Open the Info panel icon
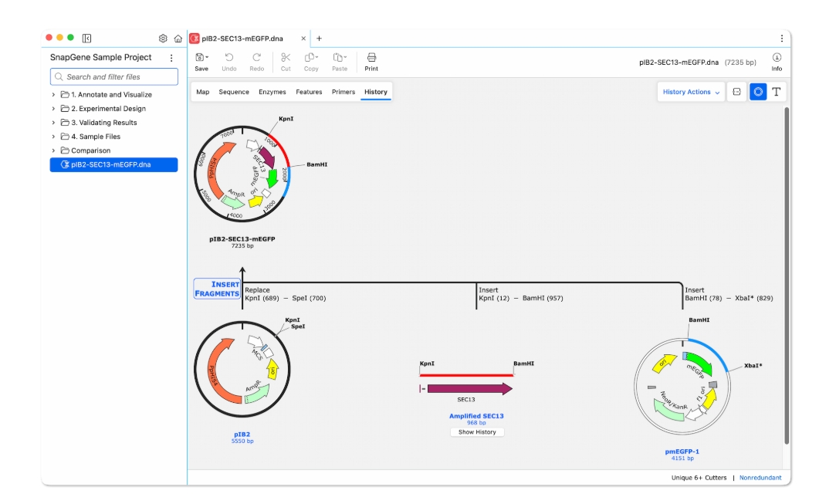 click(x=777, y=58)
